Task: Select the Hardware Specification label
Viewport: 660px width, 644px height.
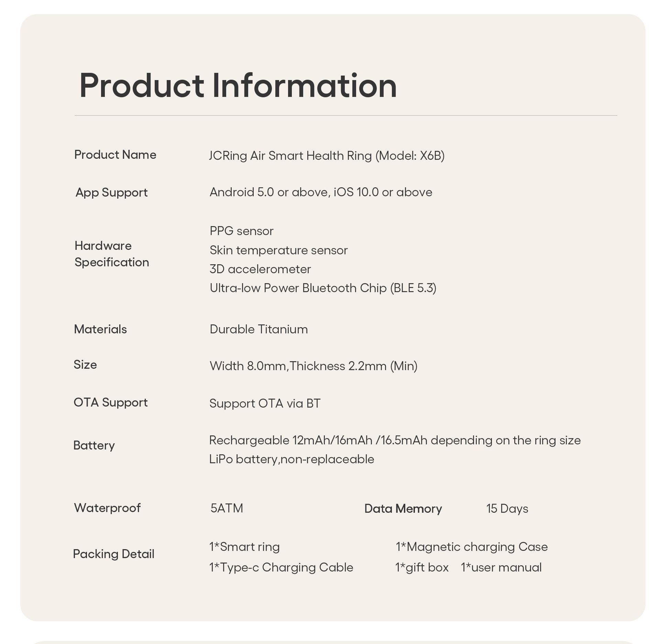Action: click(112, 254)
